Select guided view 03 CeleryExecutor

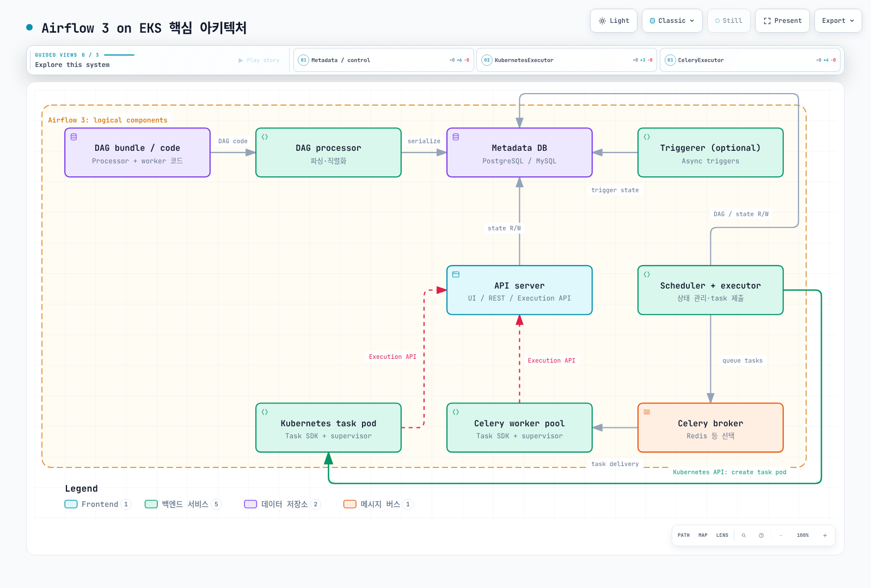(750, 60)
